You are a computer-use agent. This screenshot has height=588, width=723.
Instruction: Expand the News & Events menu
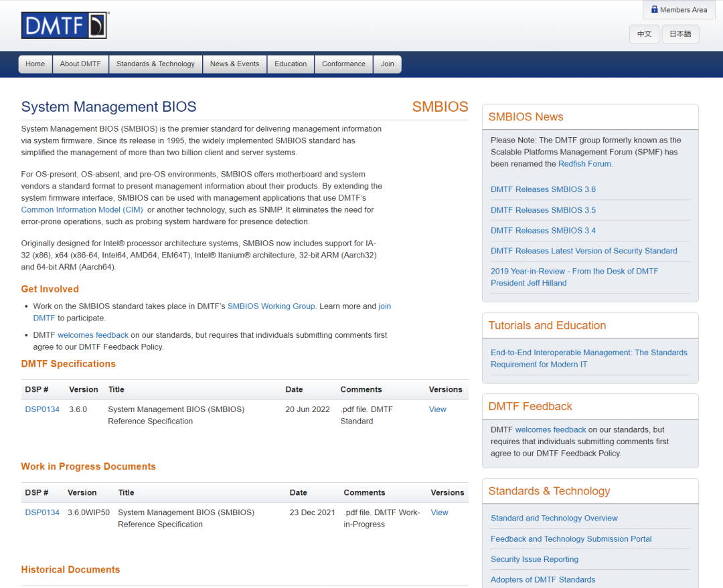[x=234, y=64]
